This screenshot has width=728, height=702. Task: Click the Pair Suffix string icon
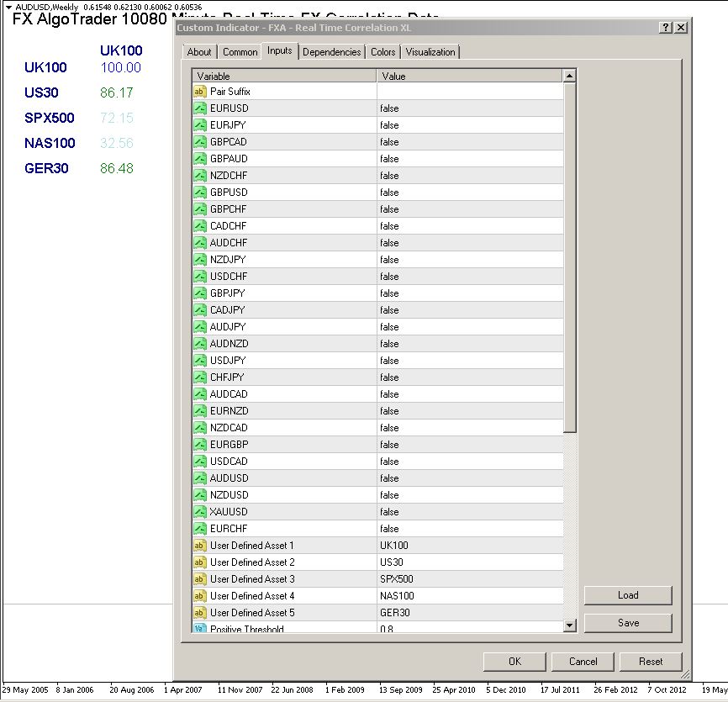click(x=200, y=92)
